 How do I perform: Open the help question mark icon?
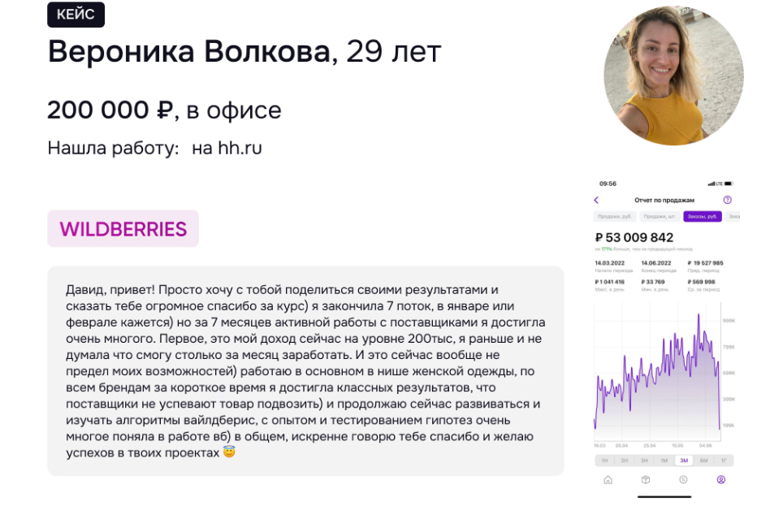[727, 200]
